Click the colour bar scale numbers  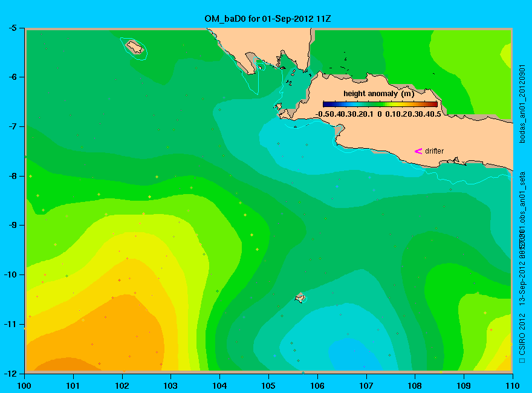378,114
